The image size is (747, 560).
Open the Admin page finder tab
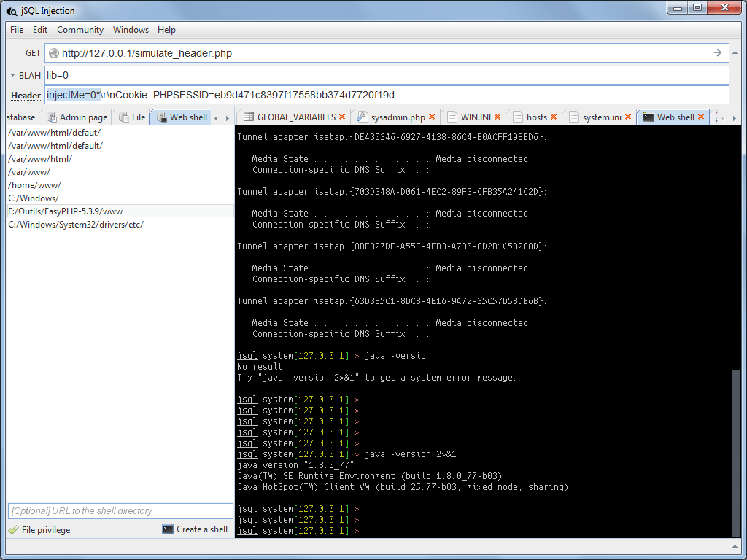[x=79, y=117]
